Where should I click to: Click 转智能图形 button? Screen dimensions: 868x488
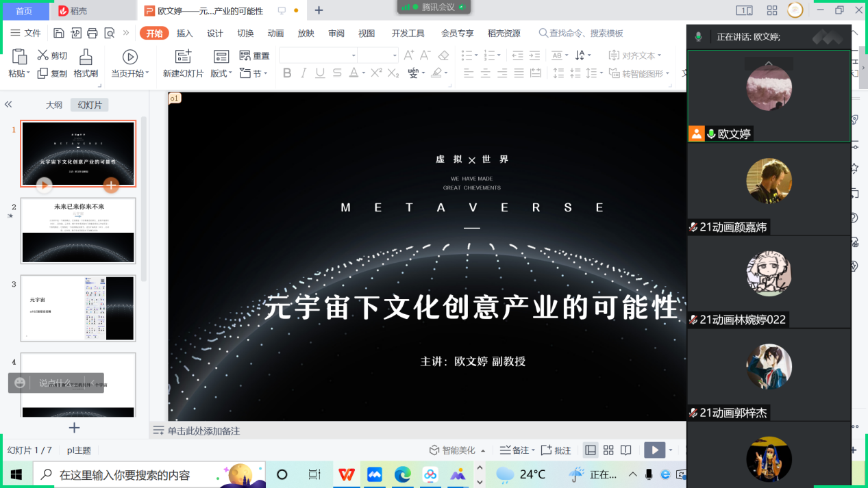tap(639, 73)
